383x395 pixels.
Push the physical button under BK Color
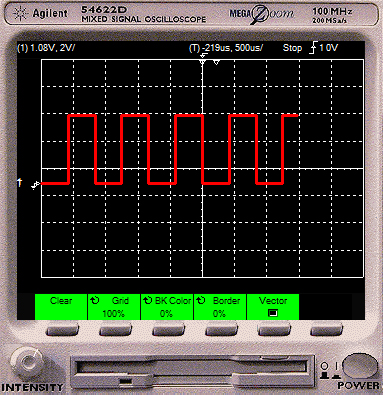[168, 331]
